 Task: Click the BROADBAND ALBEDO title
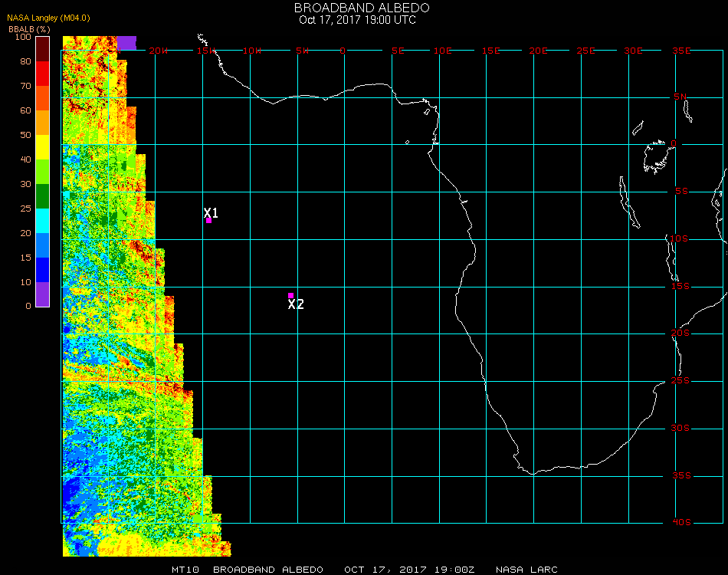362,8
